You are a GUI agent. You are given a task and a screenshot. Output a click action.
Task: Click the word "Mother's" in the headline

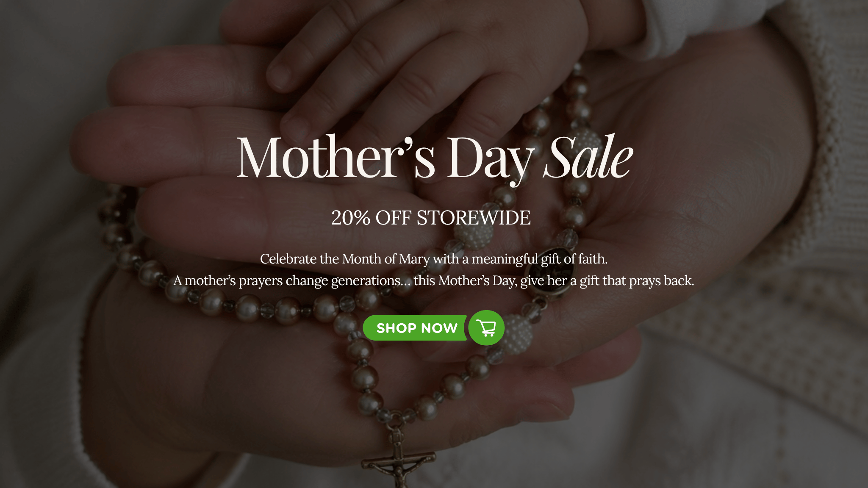[336, 158]
